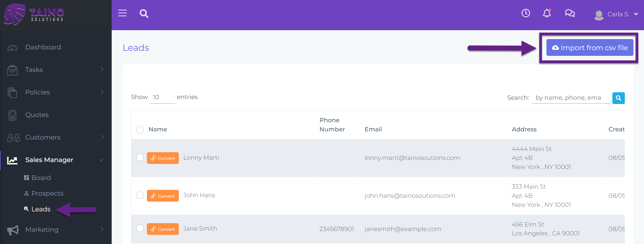Click the Jane Smith name cell
The width and height of the screenshot is (644, 244).
pyautogui.click(x=200, y=228)
